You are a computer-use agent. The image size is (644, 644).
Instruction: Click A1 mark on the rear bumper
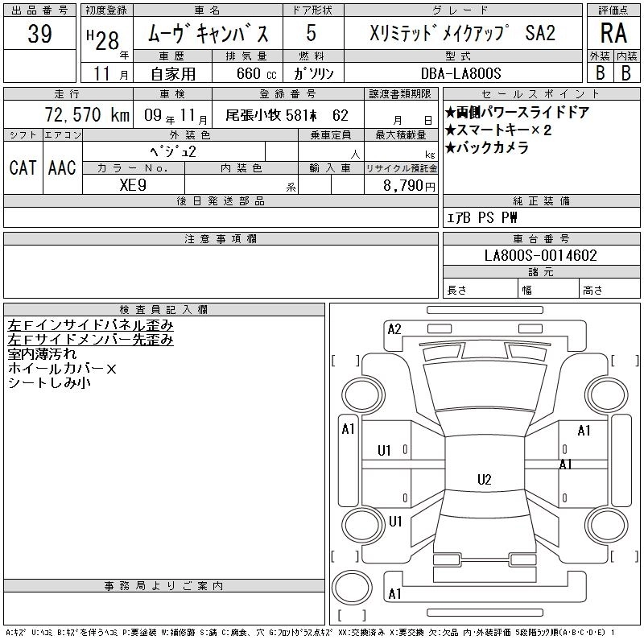point(394,593)
